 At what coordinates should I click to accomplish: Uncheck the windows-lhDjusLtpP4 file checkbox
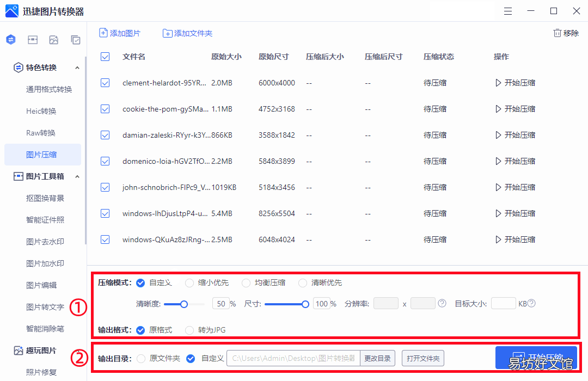pyautogui.click(x=105, y=213)
